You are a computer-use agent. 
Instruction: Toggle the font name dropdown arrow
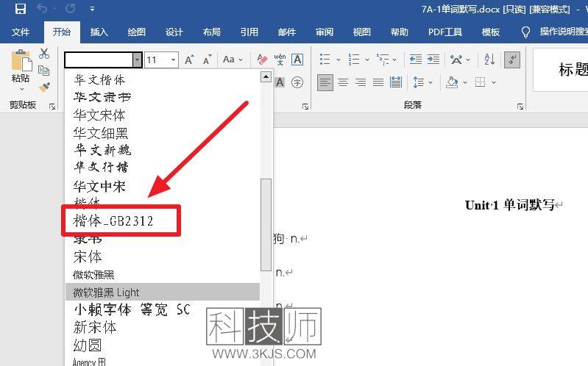(138, 60)
